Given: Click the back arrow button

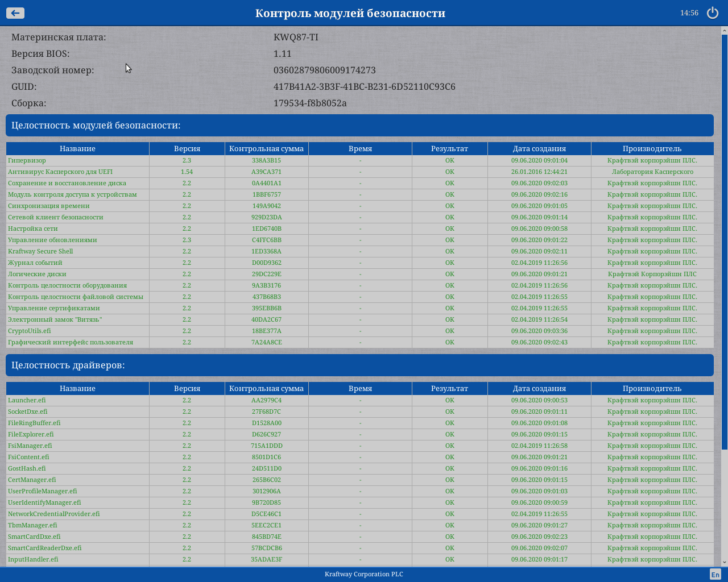Looking at the screenshot, I should coord(15,13).
